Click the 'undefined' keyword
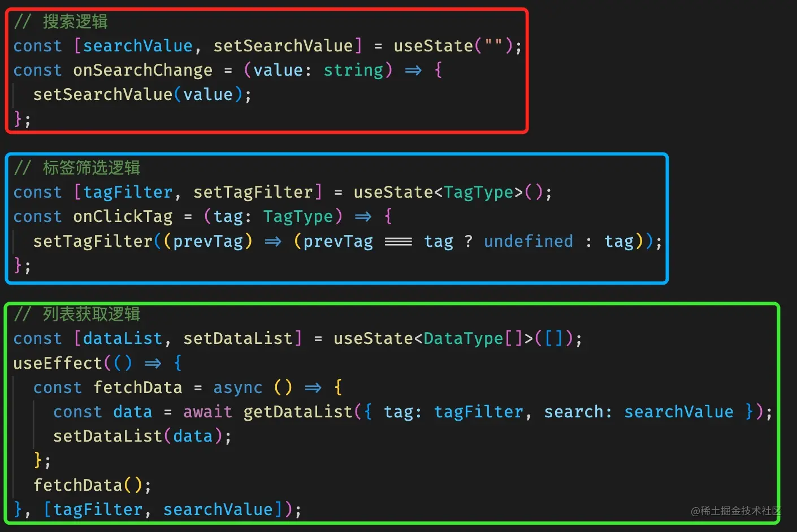797x532 pixels. [x=529, y=241]
